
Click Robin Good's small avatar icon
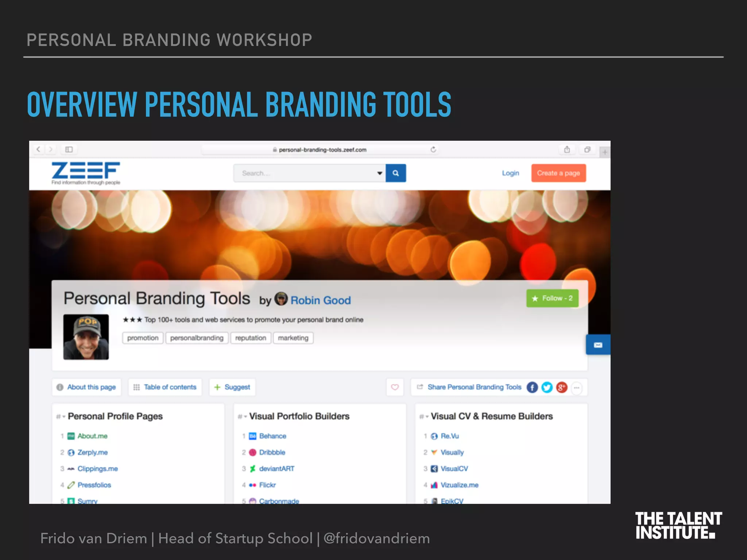click(281, 299)
